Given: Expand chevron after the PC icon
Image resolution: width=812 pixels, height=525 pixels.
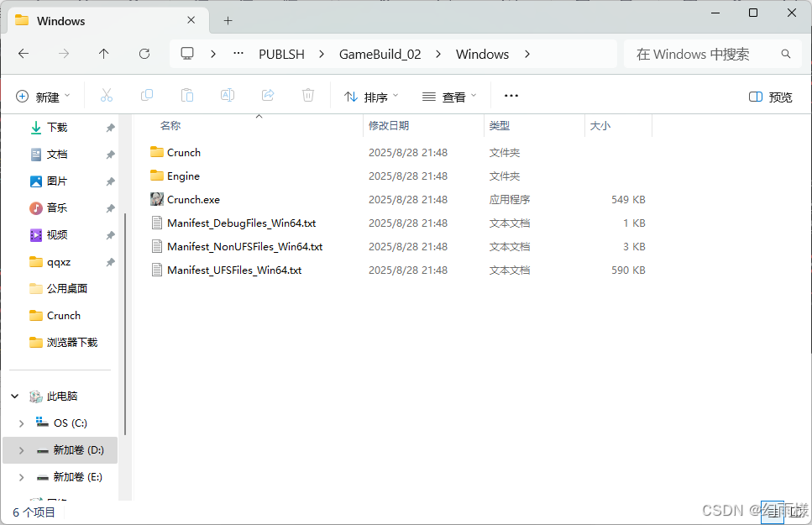Looking at the screenshot, I should pos(213,54).
